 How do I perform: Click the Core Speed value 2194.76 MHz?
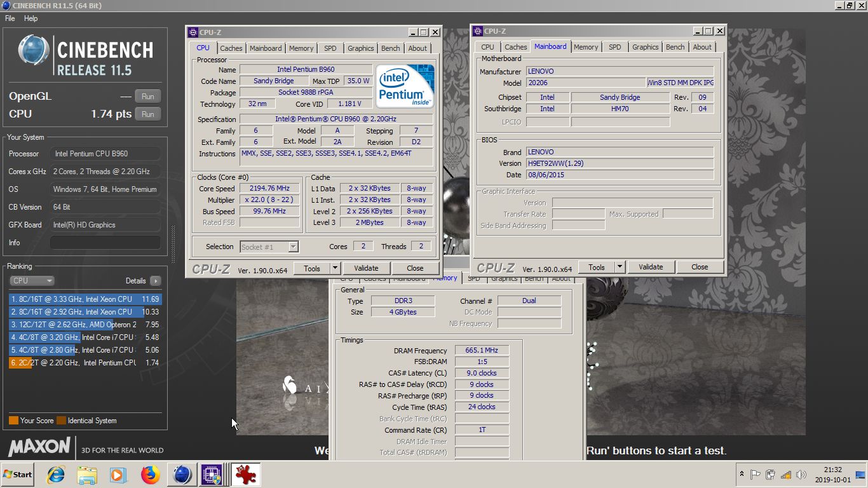[270, 189]
